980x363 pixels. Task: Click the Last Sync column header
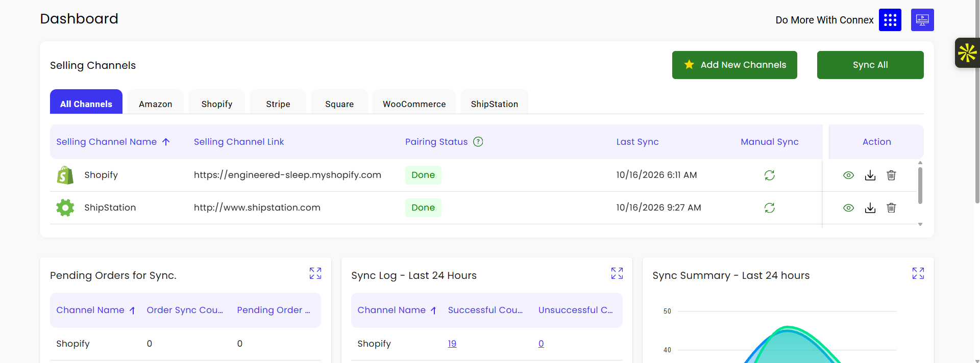click(638, 142)
